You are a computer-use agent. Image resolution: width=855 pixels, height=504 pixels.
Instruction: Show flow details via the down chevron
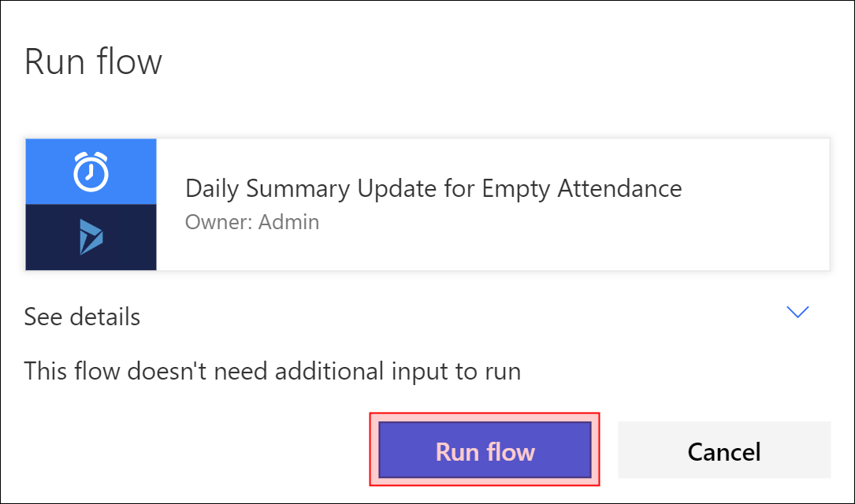[x=797, y=312]
